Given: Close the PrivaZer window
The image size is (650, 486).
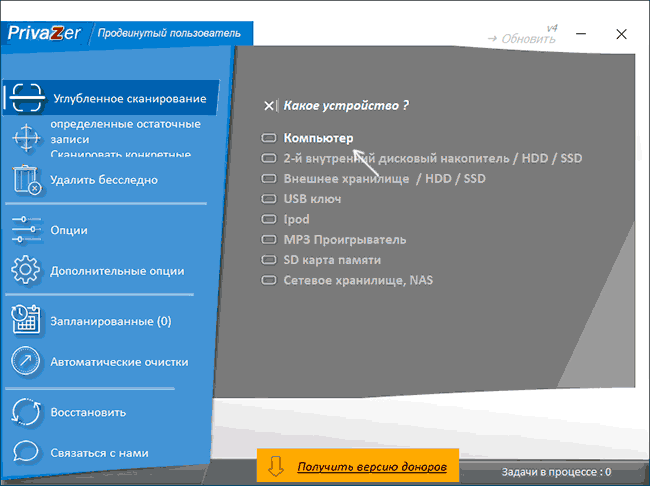Looking at the screenshot, I should point(621,34).
